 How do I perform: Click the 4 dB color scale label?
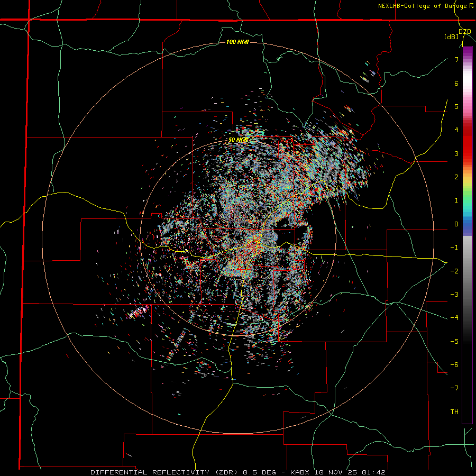click(x=456, y=130)
